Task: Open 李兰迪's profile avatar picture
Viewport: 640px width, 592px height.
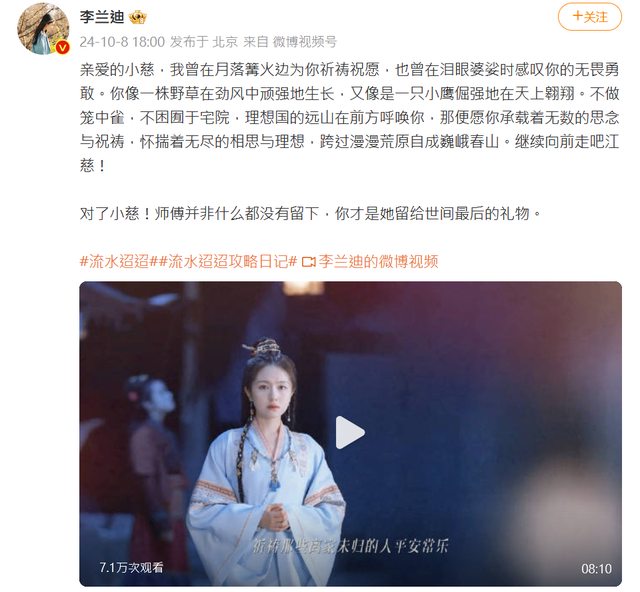Action: [43, 29]
